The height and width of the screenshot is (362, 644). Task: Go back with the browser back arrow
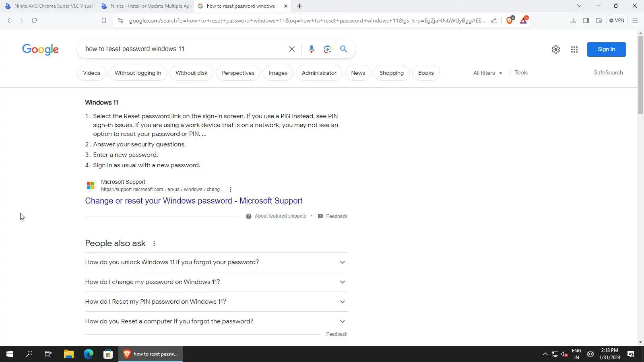9,21
